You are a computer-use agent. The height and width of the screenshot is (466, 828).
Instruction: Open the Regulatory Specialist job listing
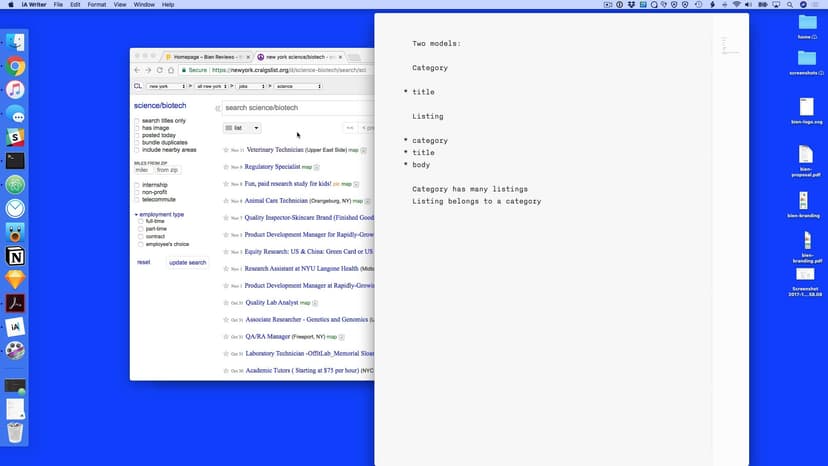pos(273,167)
